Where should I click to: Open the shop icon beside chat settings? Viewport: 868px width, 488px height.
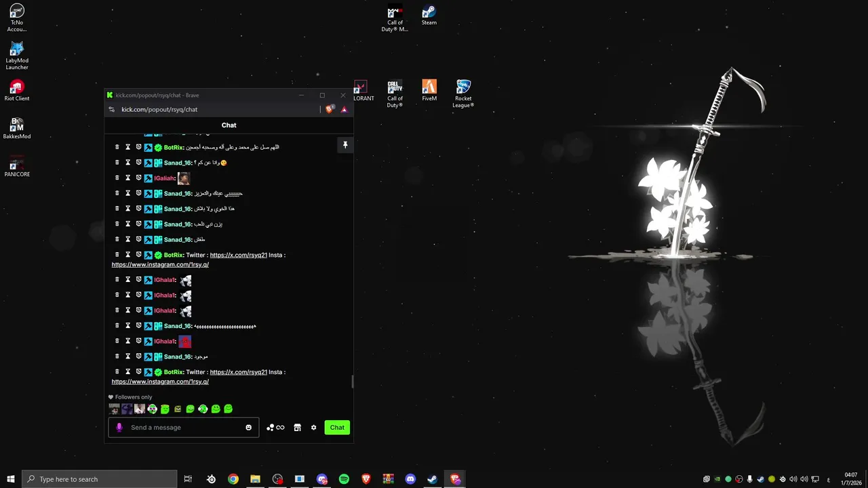297,428
